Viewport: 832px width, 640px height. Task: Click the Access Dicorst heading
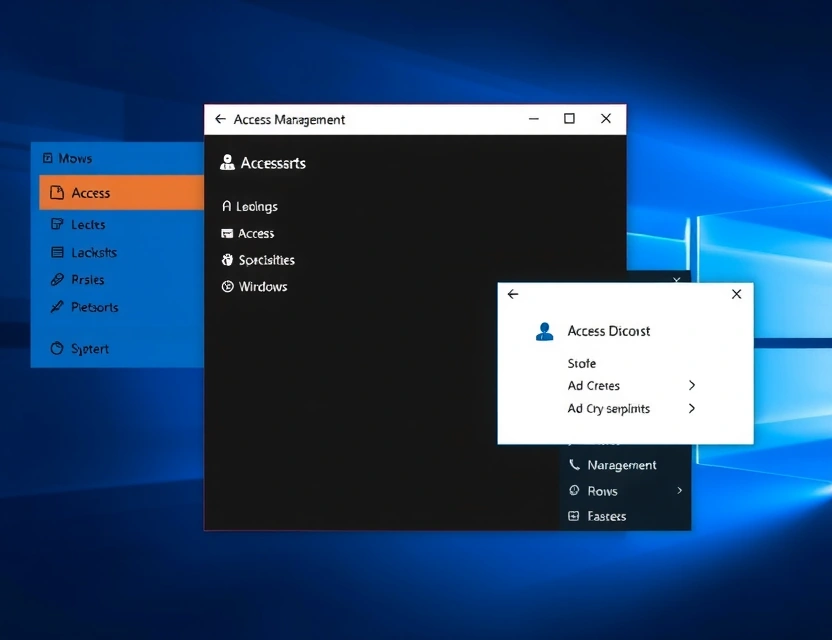(x=609, y=331)
